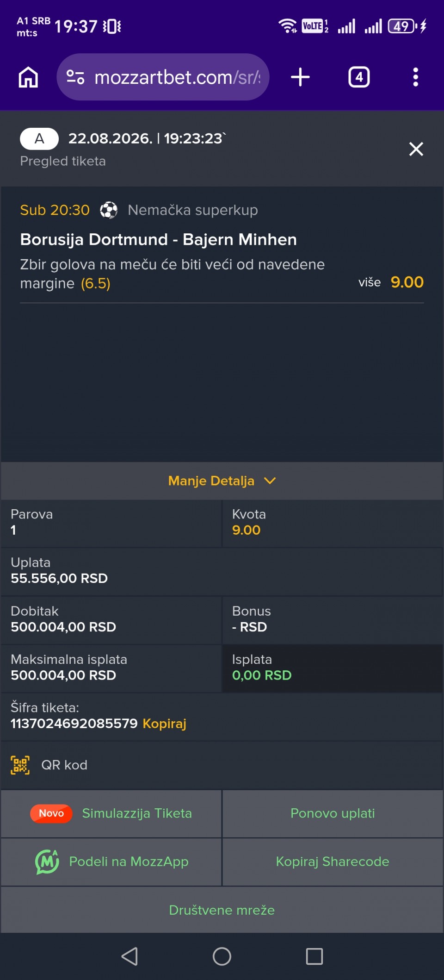The height and width of the screenshot is (980, 444).
Task: Tap Kopiraj Sharecode button
Action: [x=333, y=861]
